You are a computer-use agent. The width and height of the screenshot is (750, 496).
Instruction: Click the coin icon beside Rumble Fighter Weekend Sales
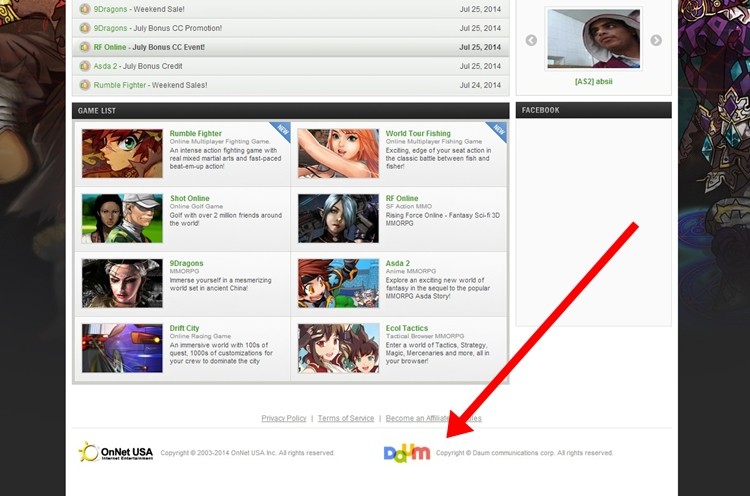(85, 85)
